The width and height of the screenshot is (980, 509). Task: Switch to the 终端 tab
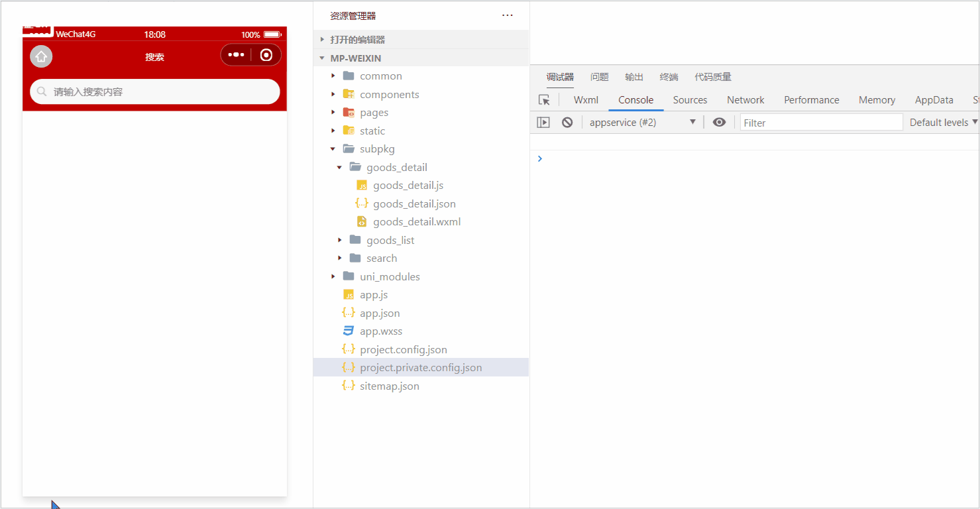pos(669,77)
